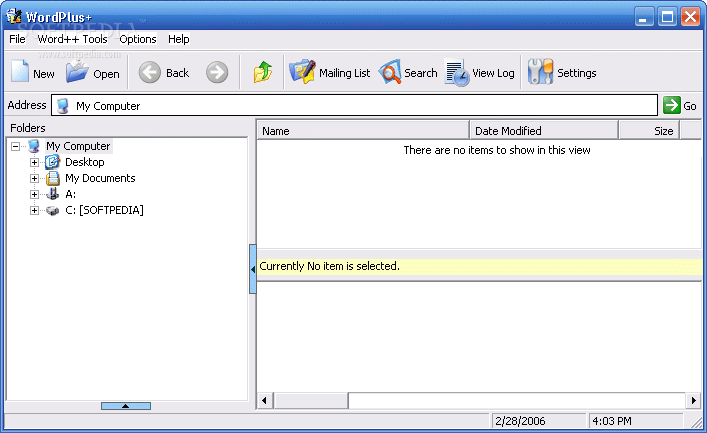
Task: Minimize the WordPlus+ window
Action: click(x=644, y=17)
